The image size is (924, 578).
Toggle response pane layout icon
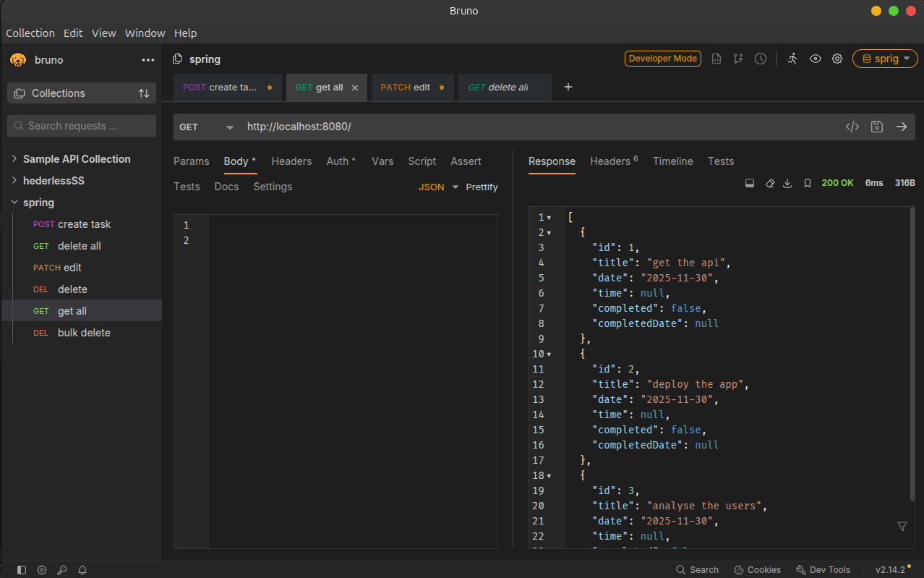750,183
